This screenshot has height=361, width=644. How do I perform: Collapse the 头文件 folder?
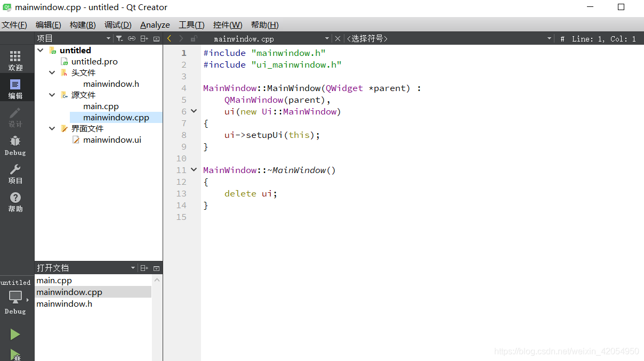tap(52, 72)
